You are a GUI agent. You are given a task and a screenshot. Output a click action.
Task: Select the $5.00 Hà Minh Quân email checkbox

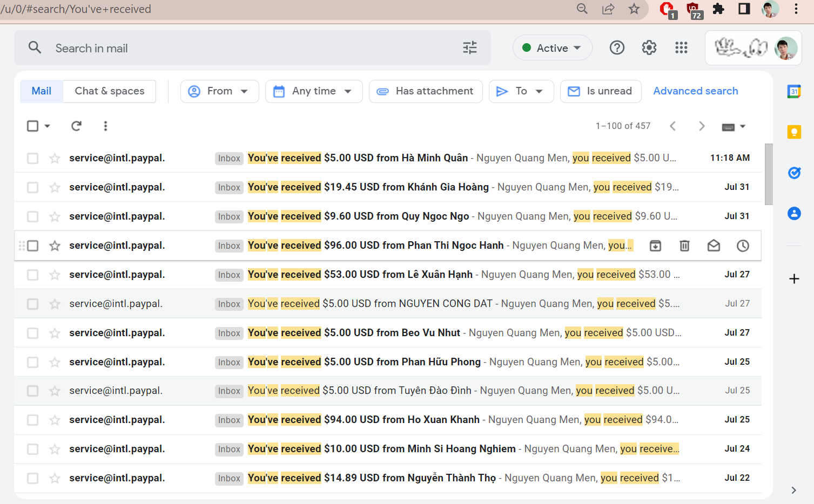(x=33, y=158)
